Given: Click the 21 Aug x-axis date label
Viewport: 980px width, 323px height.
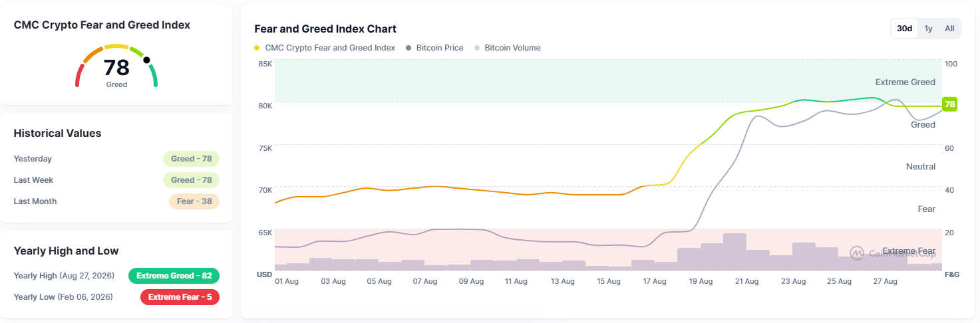Looking at the screenshot, I should (x=747, y=282).
